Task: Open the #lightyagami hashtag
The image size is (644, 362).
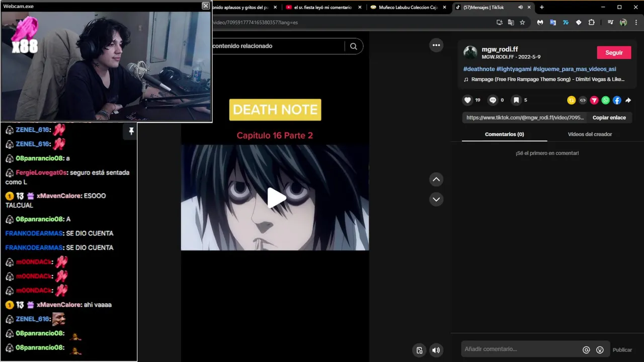Action: pos(514,69)
